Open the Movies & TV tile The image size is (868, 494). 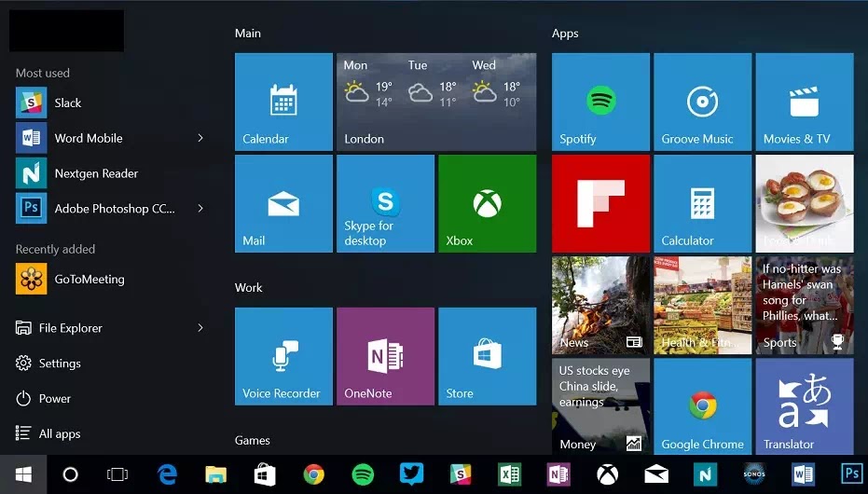click(805, 102)
